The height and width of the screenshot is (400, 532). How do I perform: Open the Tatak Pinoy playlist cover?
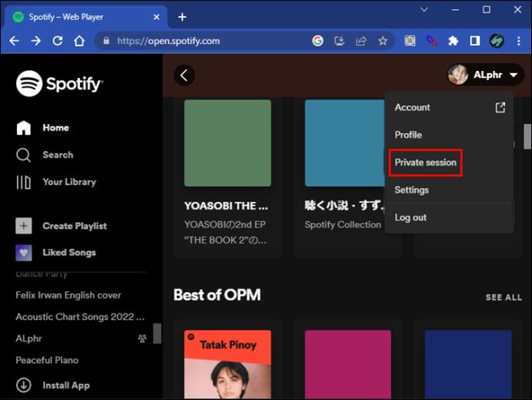coord(227,365)
